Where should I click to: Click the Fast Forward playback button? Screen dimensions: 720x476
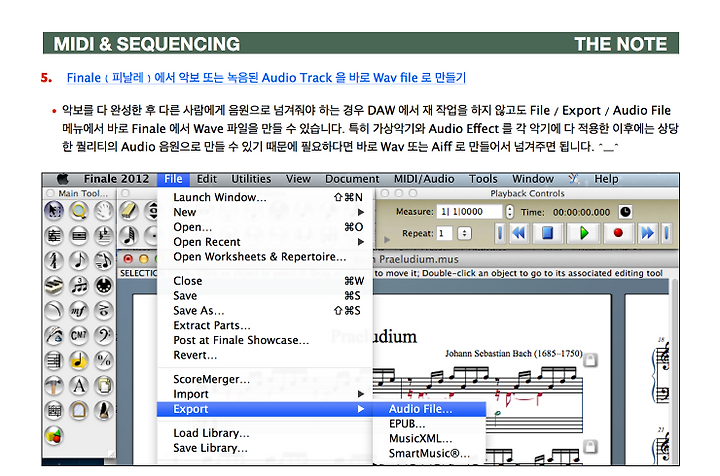click(647, 233)
